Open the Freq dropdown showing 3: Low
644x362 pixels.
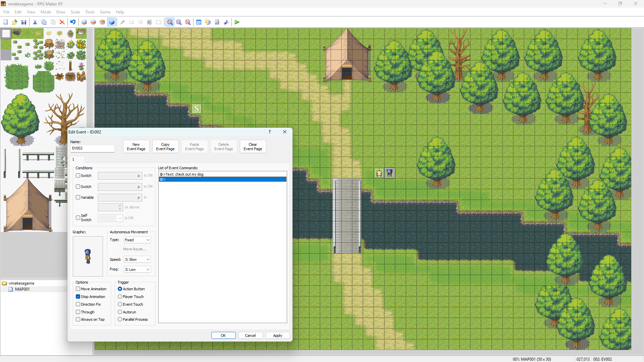pos(137,269)
